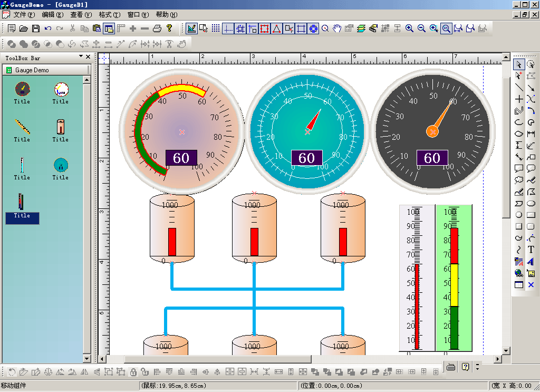This screenshot has width=540, height=392.
Task: Toggle the ruler display button
Action: 121,28
